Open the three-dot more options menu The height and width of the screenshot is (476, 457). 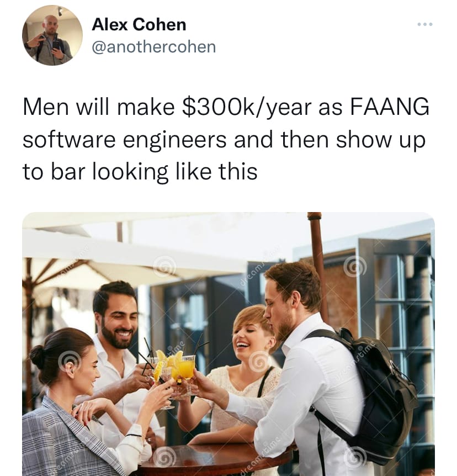pos(425,24)
